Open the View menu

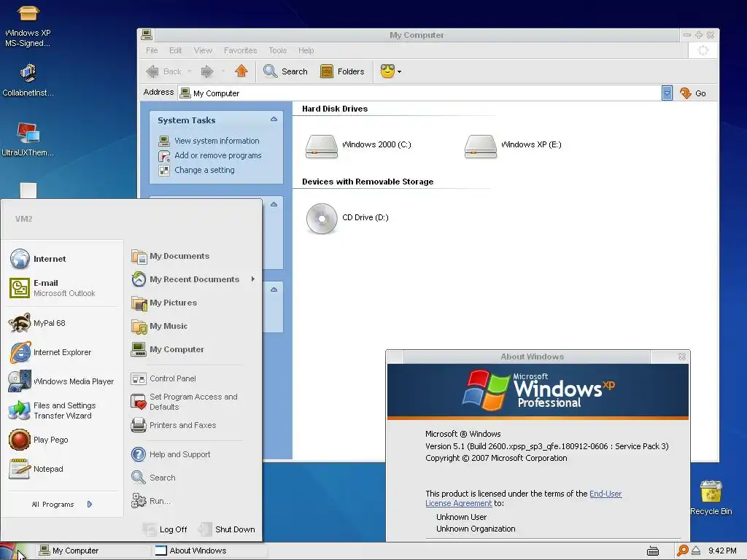coord(203,50)
